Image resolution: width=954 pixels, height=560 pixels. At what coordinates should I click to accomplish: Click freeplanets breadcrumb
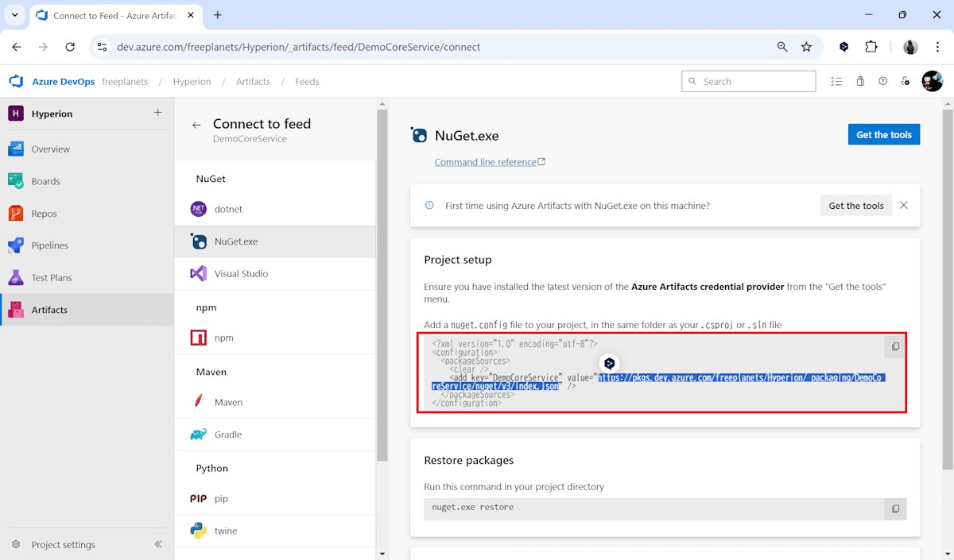coord(125,82)
